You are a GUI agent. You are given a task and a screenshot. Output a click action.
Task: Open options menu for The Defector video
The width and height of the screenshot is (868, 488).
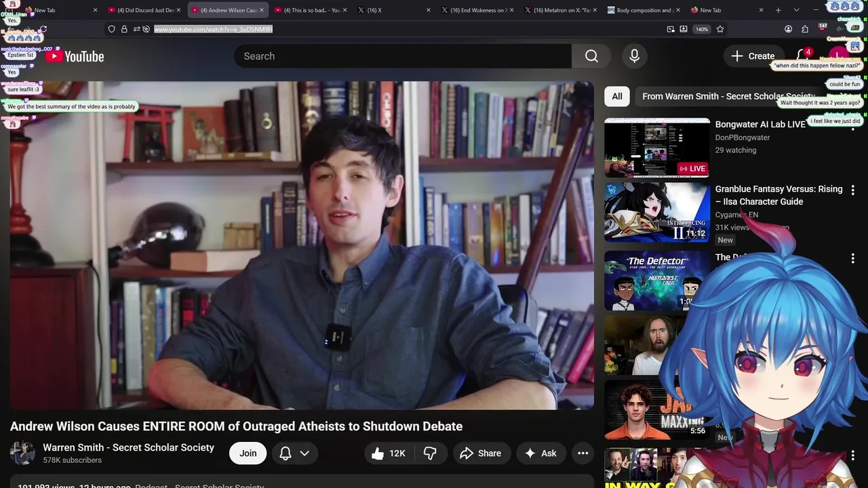[x=853, y=258]
